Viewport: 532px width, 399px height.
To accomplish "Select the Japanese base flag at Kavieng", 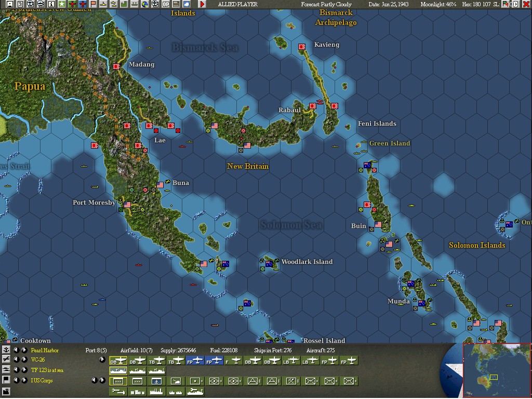I will click(x=302, y=47).
